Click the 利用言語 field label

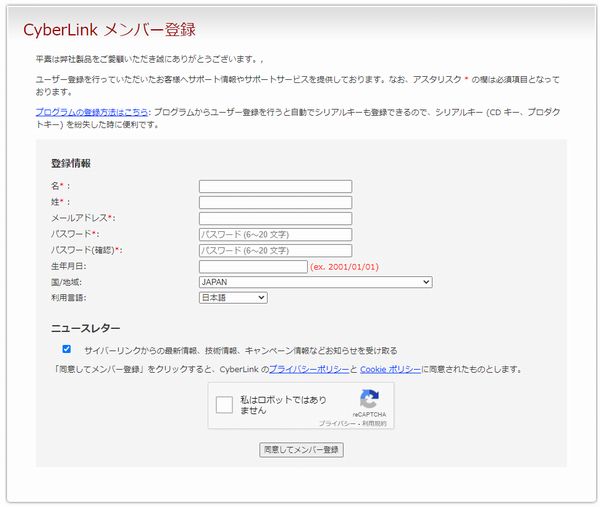[69, 298]
